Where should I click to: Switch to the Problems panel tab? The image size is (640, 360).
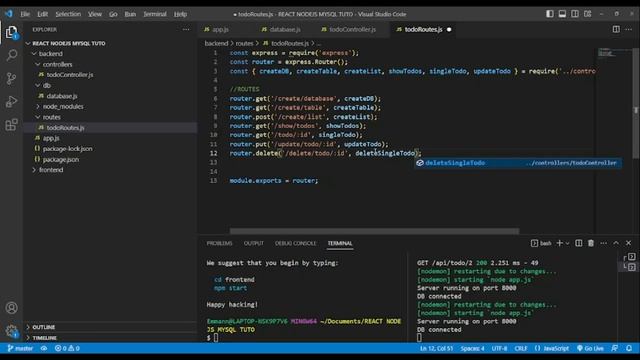pos(219,243)
